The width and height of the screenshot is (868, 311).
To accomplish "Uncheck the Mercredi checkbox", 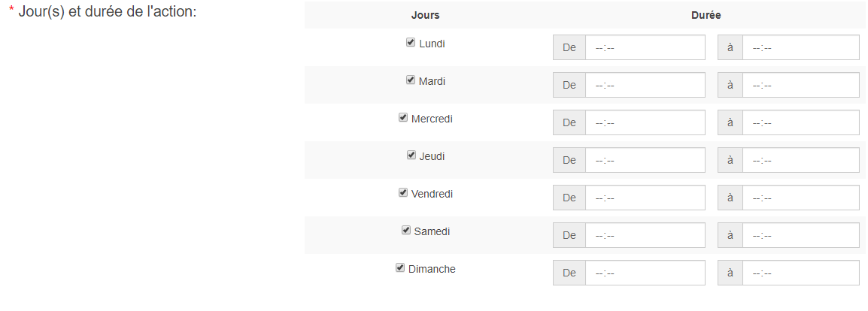I will [403, 118].
